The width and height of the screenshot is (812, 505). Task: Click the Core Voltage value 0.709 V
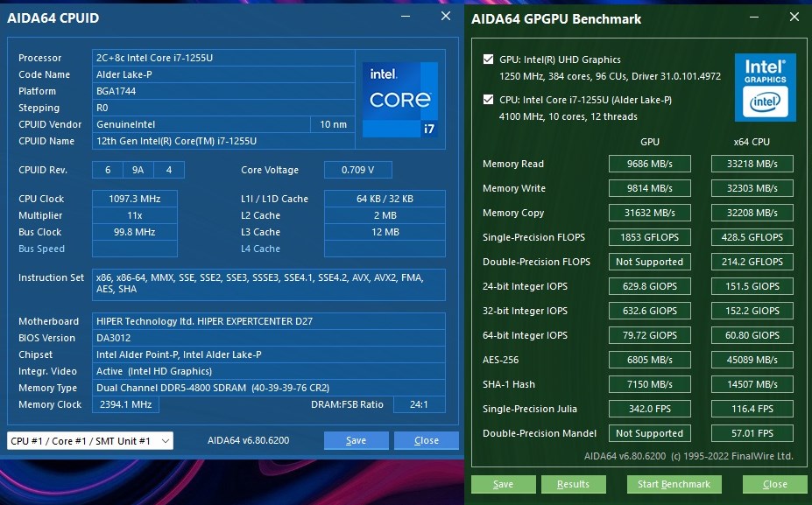pyautogui.click(x=358, y=170)
